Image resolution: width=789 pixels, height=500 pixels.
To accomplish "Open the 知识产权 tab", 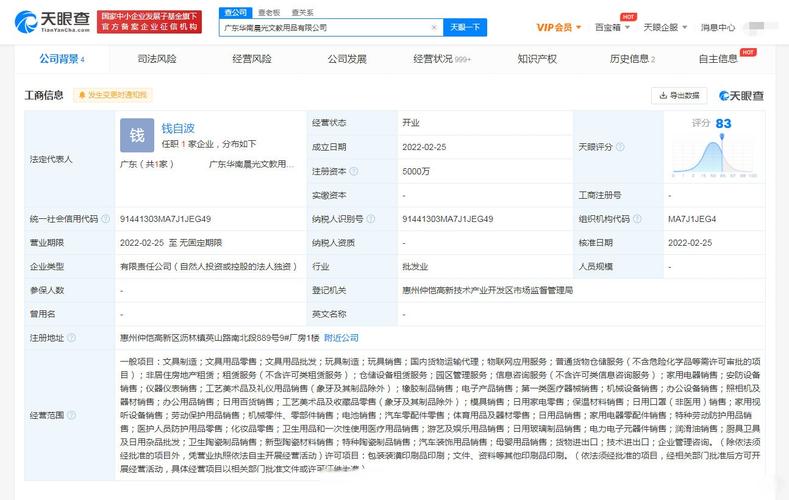I will tap(537, 59).
